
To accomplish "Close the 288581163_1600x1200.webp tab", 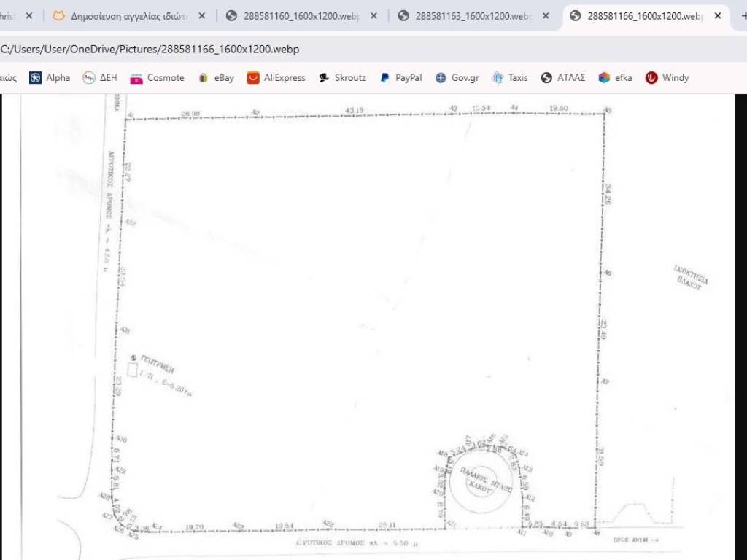I will pos(546,16).
